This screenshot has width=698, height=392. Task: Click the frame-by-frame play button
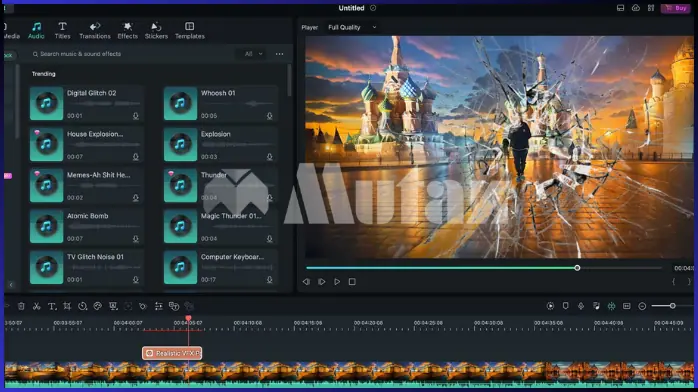(x=321, y=282)
